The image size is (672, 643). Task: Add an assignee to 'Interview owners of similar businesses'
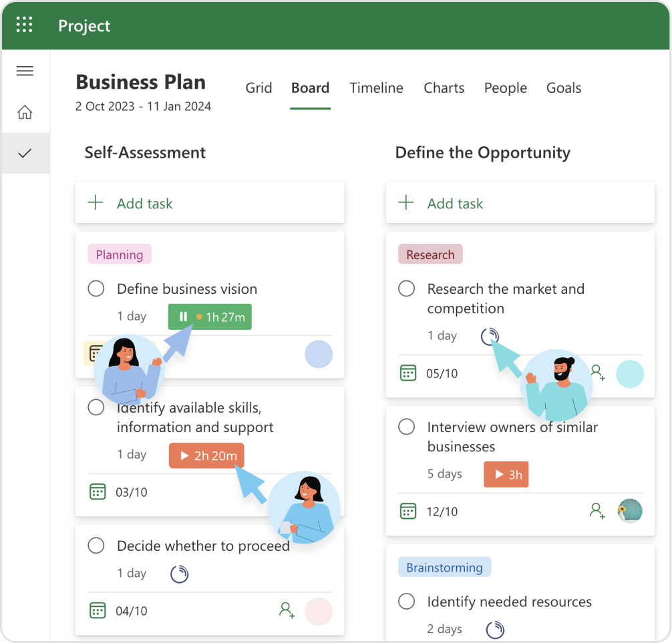click(x=597, y=511)
